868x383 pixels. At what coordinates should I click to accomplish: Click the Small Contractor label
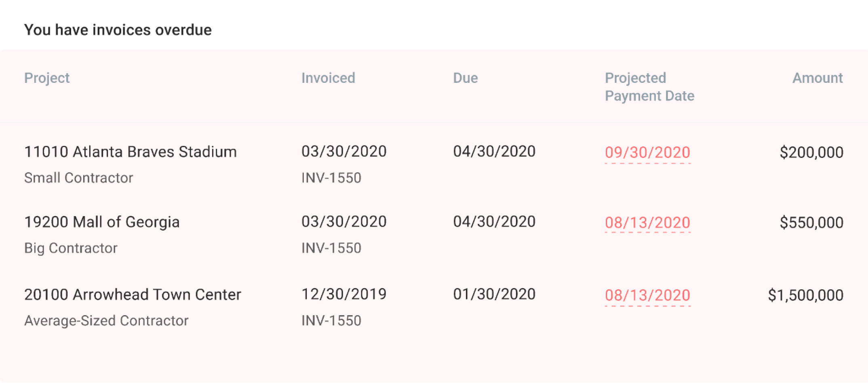(x=78, y=178)
